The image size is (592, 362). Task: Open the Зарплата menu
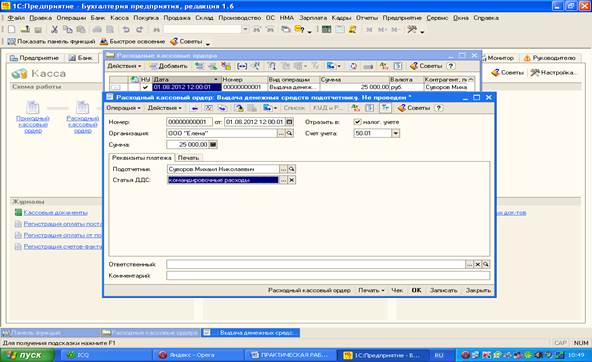coord(313,18)
